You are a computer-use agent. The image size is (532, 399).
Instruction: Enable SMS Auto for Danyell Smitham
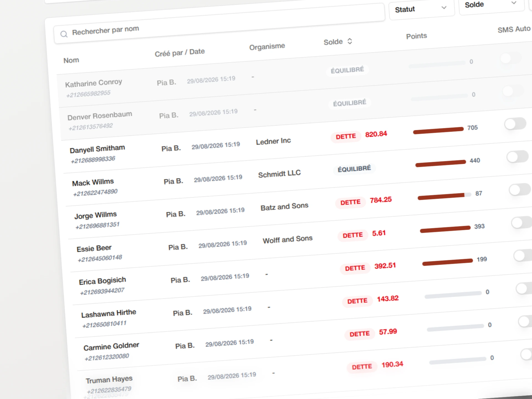pyautogui.click(x=515, y=124)
